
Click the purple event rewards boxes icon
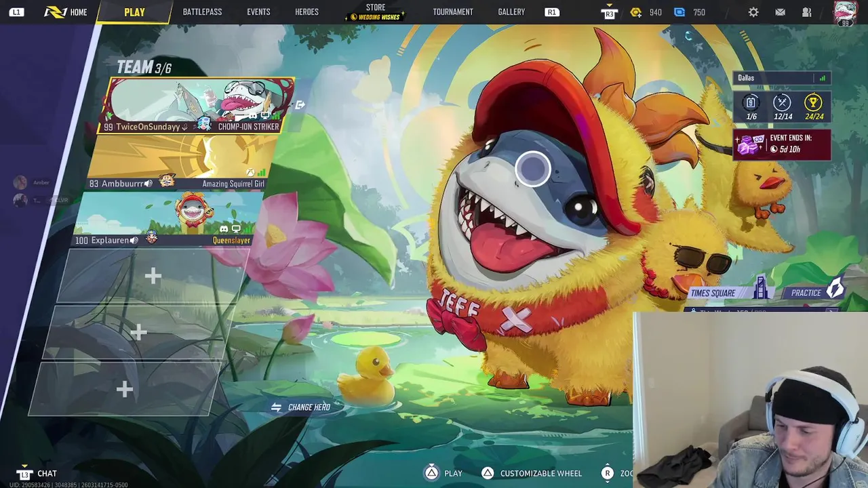[x=751, y=144]
